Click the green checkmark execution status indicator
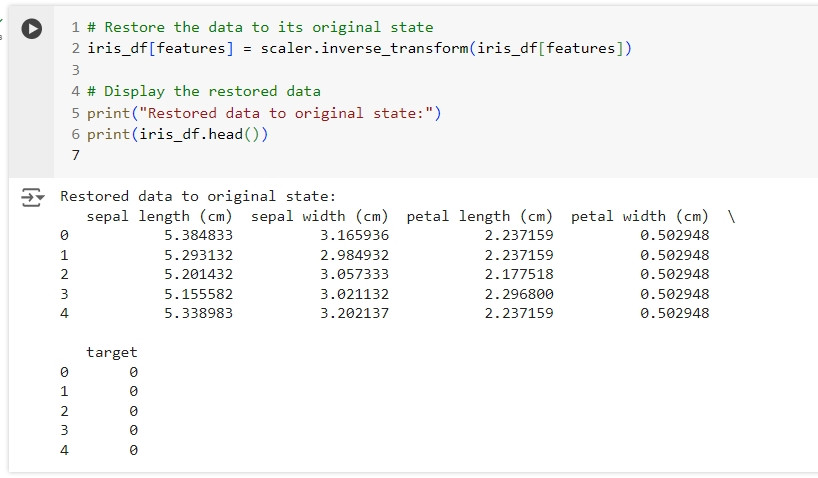Viewport: 818px width, 478px height. (x=2, y=20)
